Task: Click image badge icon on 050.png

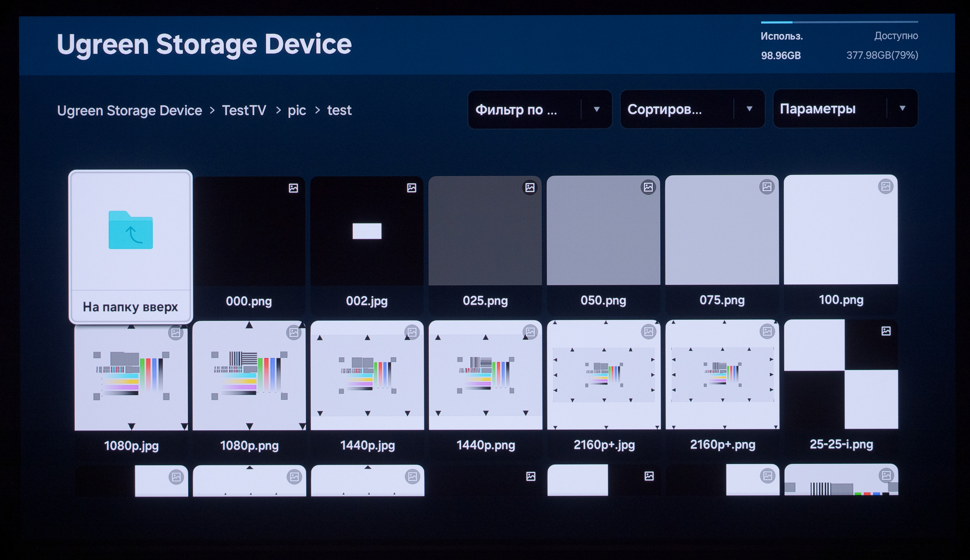Action: click(648, 187)
